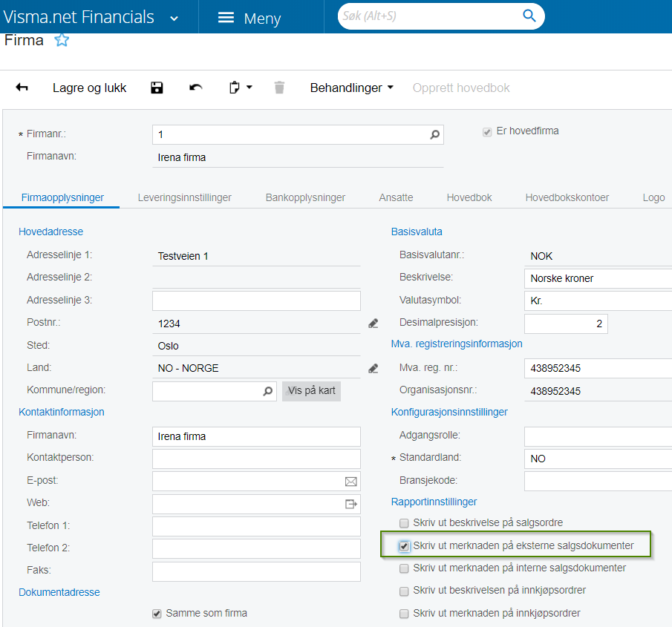
Task: Uncheck Skriv ut merknaden på eksterne salgsdokumenter
Action: click(x=404, y=546)
